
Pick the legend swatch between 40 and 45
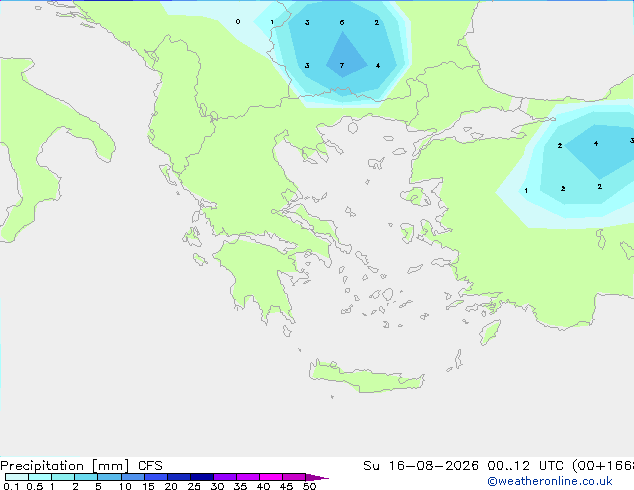(x=271, y=477)
